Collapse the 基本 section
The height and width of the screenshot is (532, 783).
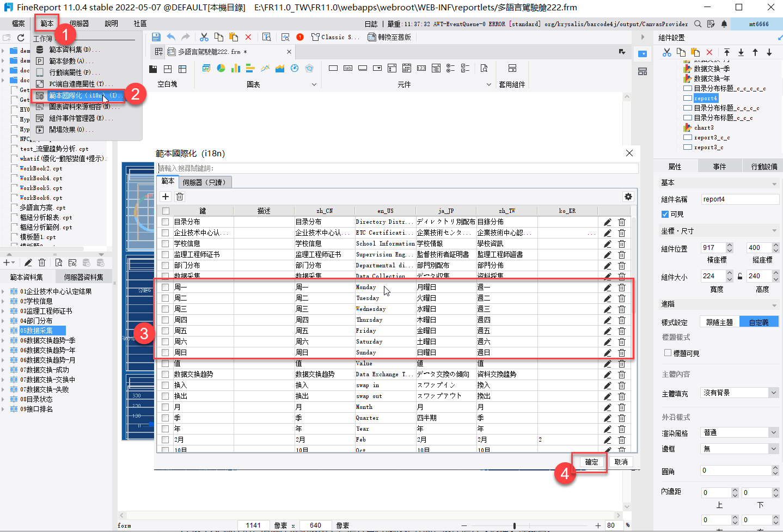(x=774, y=184)
